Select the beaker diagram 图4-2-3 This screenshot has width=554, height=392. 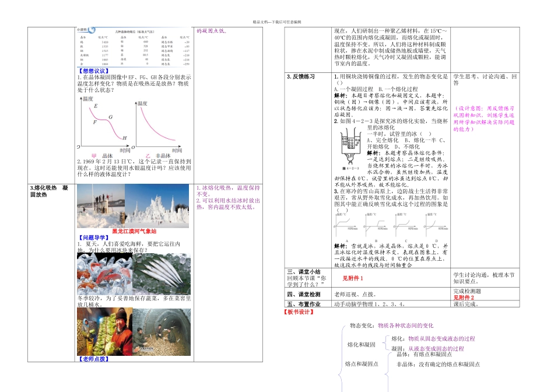click(350, 148)
